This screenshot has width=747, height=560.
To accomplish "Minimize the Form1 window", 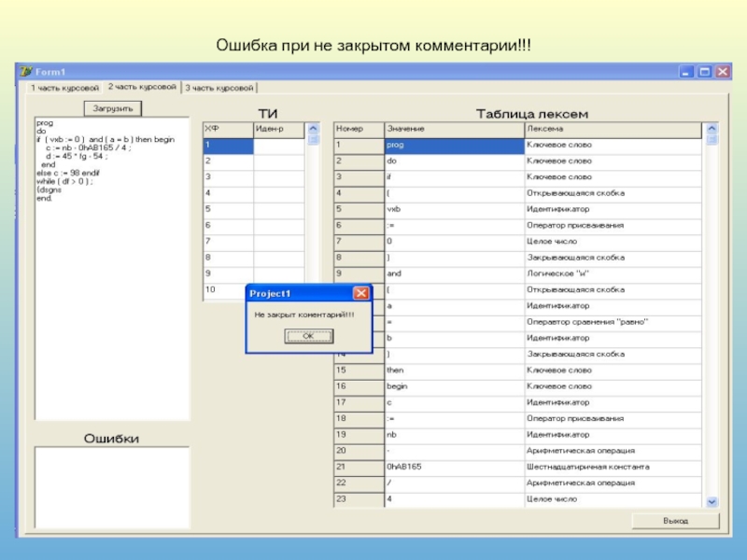I will pyautogui.click(x=687, y=71).
